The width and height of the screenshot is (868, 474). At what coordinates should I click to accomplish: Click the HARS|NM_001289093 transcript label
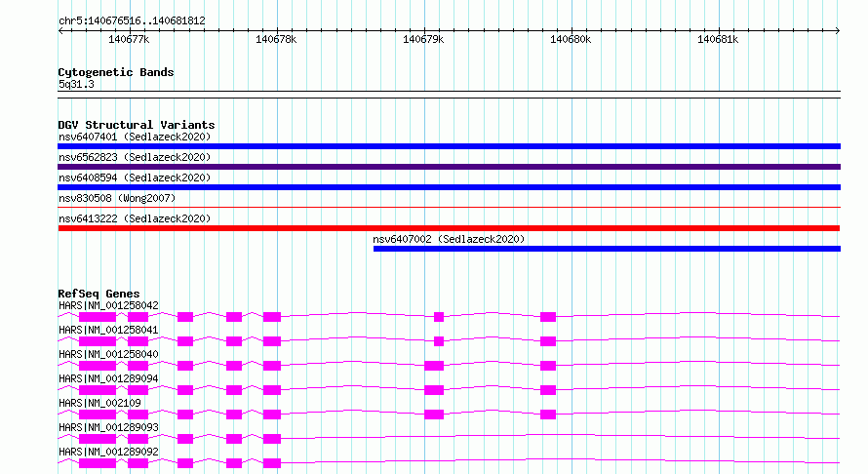(108, 427)
